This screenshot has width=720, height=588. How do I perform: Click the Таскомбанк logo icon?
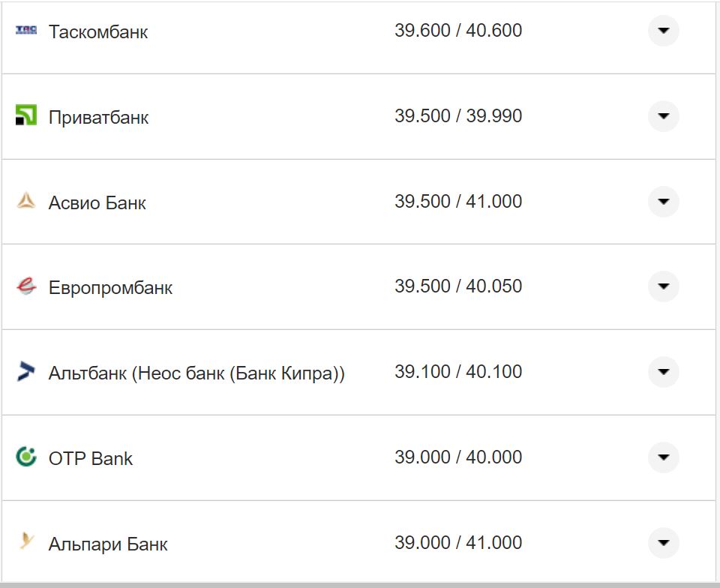click(26, 31)
